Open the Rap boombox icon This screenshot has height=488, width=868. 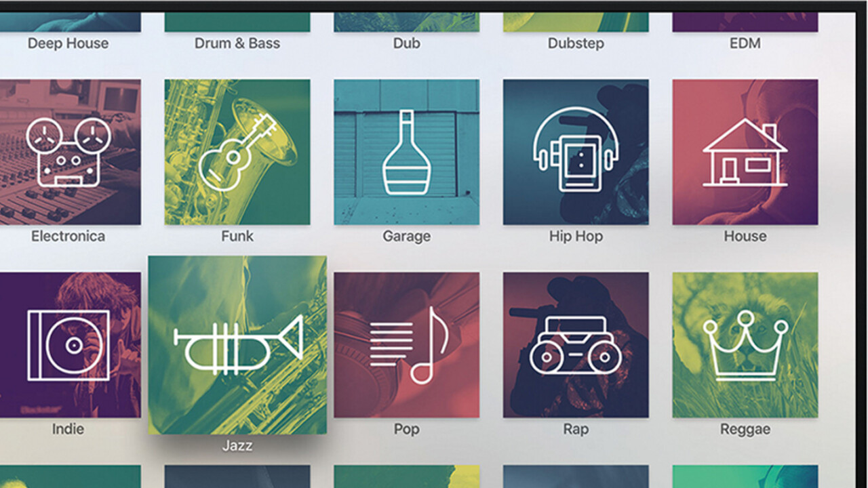pos(576,345)
